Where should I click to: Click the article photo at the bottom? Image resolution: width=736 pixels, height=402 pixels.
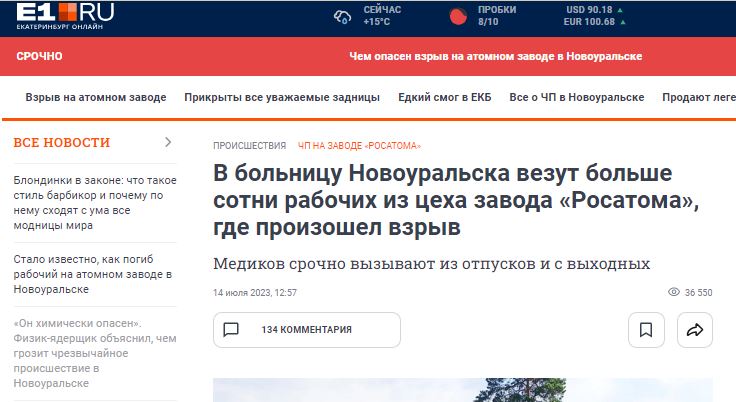(x=463, y=390)
